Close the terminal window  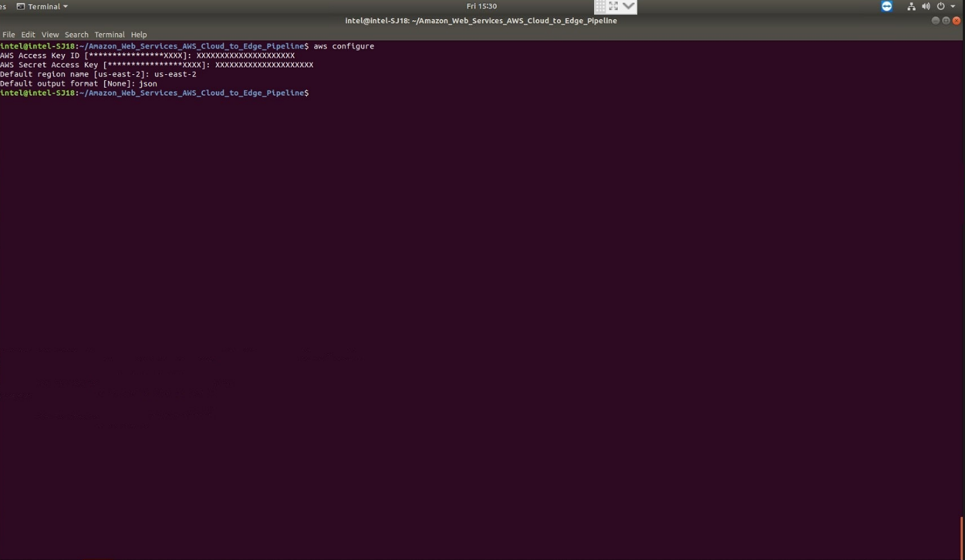[x=956, y=21]
